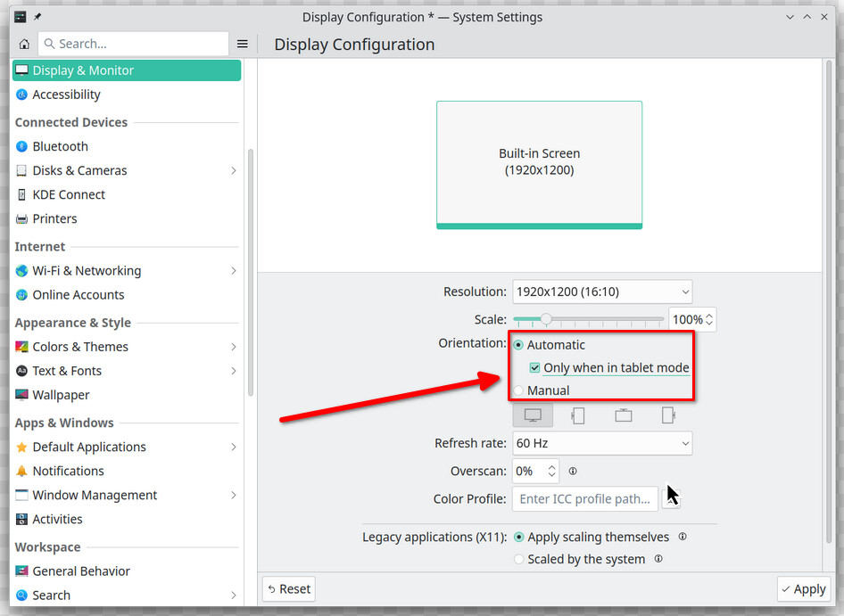The image size is (844, 616).
Task: Expand the Search category chevron
Action: [x=234, y=595]
